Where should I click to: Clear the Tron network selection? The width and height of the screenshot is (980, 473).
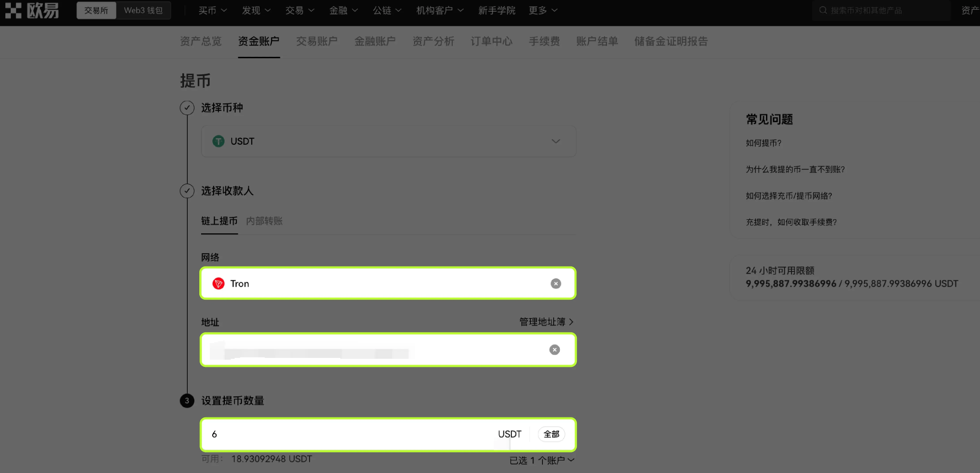pos(555,284)
